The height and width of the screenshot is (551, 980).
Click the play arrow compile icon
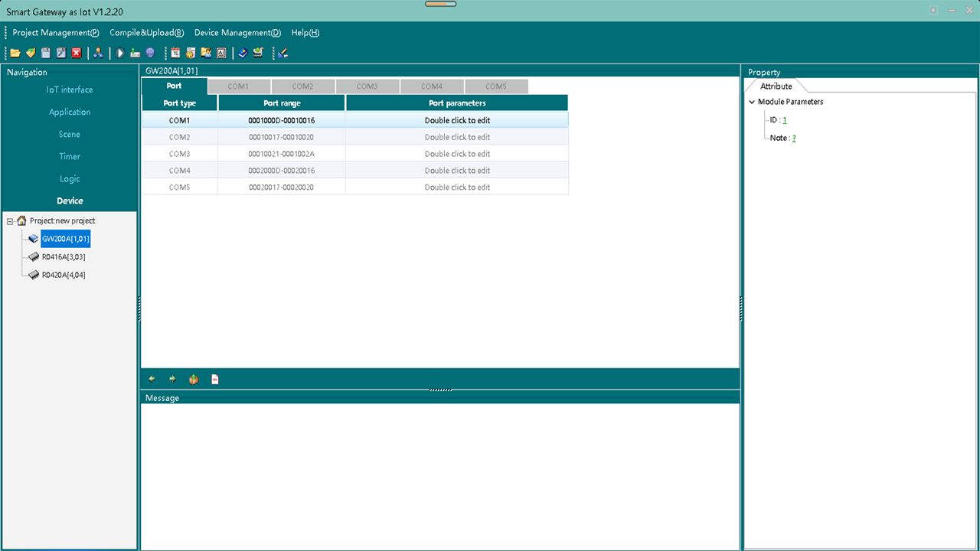click(x=120, y=53)
